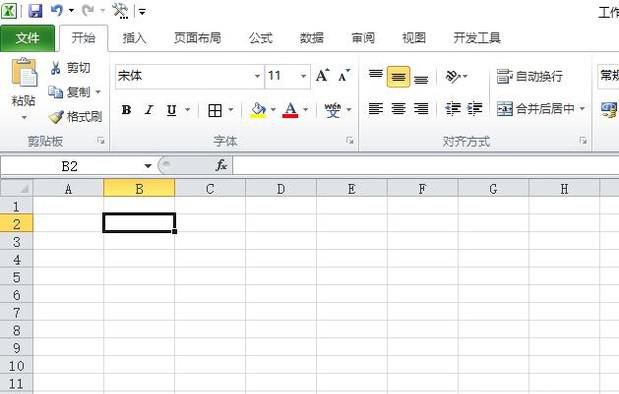The height and width of the screenshot is (394, 619).
Task: Click the 格式刷 format painter button
Action: 75,117
